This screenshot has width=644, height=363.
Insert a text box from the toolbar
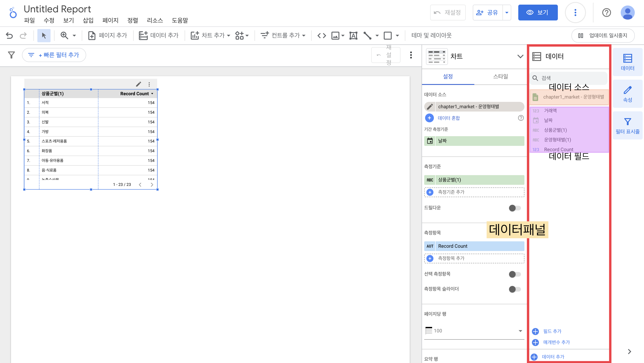click(353, 35)
